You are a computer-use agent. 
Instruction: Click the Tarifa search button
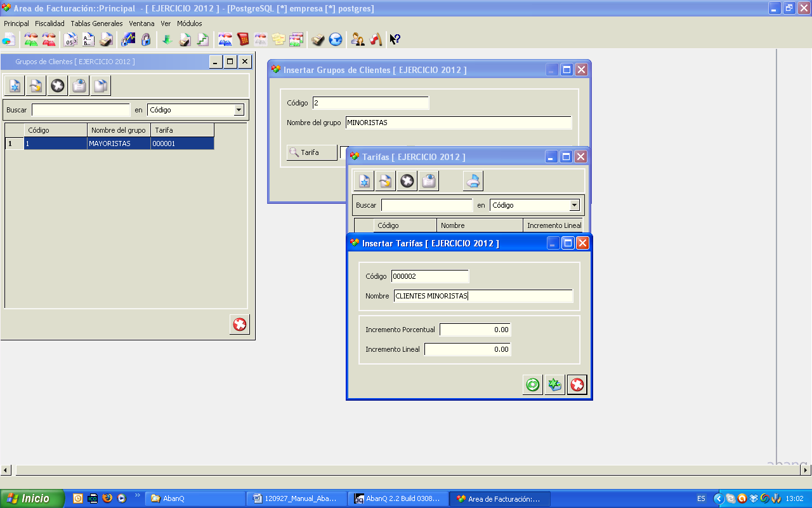tap(312, 152)
